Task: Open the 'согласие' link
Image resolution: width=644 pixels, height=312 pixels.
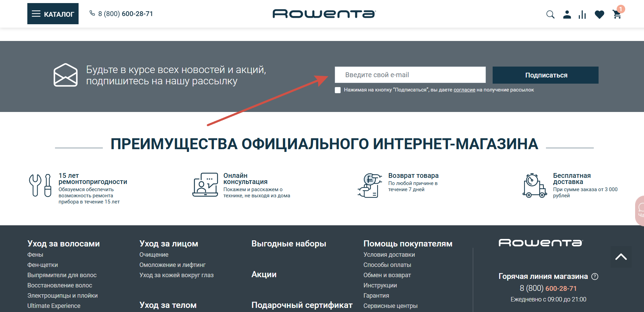Action: pos(464,90)
